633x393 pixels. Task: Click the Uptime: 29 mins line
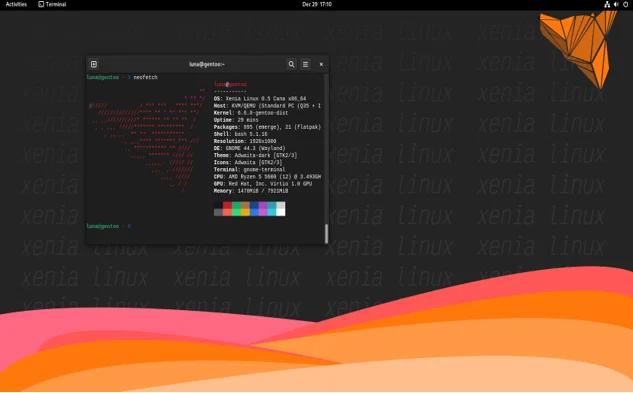236,120
